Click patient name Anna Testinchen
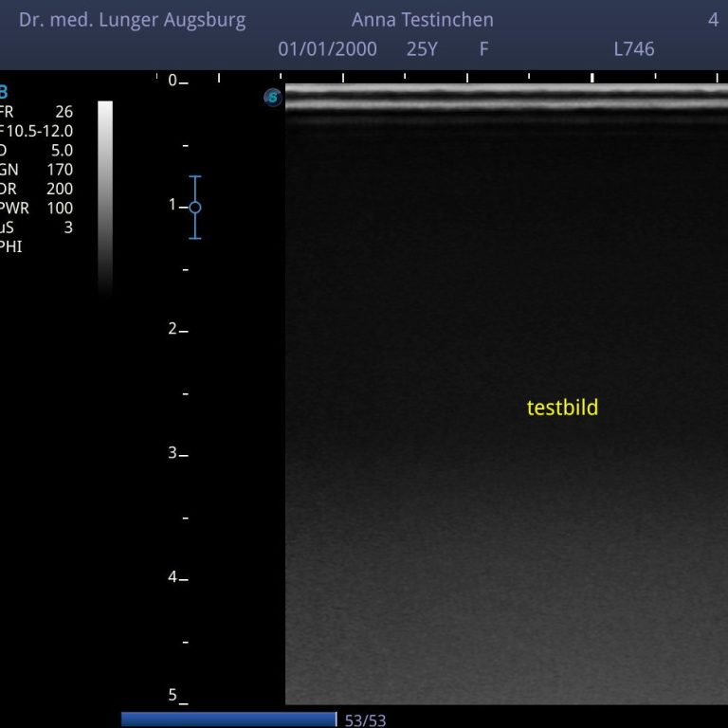The height and width of the screenshot is (728, 728). point(422,20)
